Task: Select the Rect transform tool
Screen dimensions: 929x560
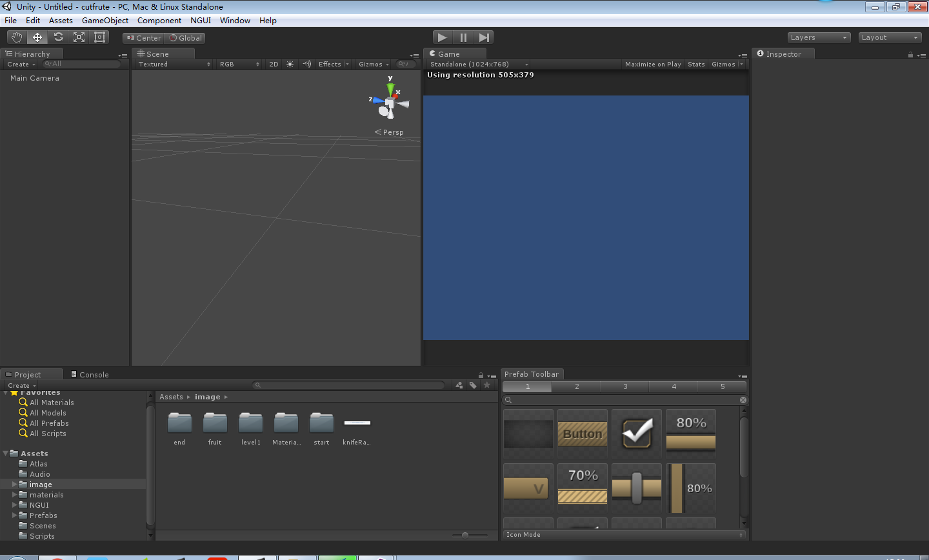Action: pos(99,37)
